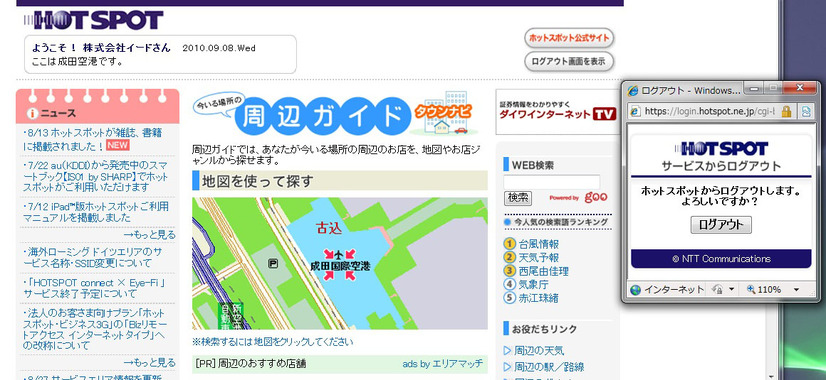Open 周辺の天気 link under お役立ちリンク
This screenshot has height=380, width=826.
(539, 351)
